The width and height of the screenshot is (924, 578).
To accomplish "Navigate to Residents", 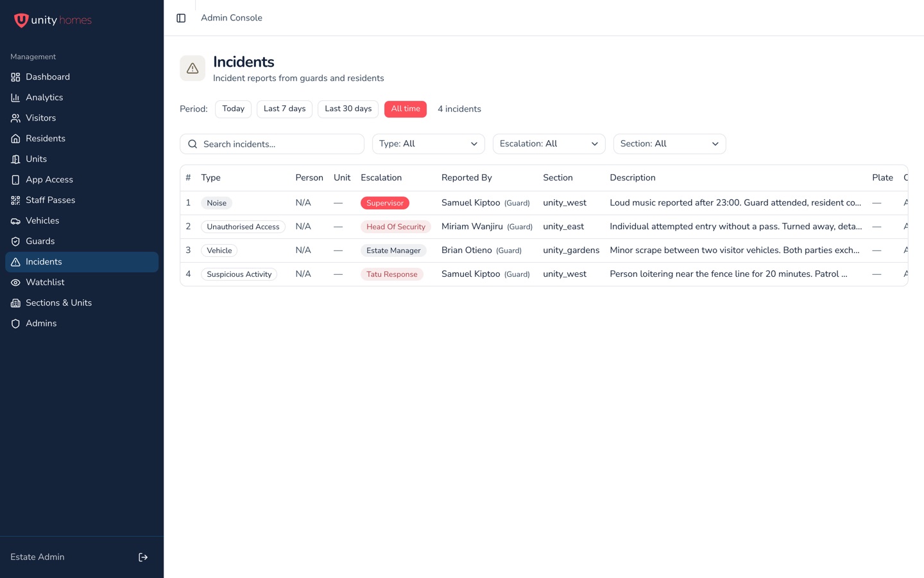I will pos(81,139).
